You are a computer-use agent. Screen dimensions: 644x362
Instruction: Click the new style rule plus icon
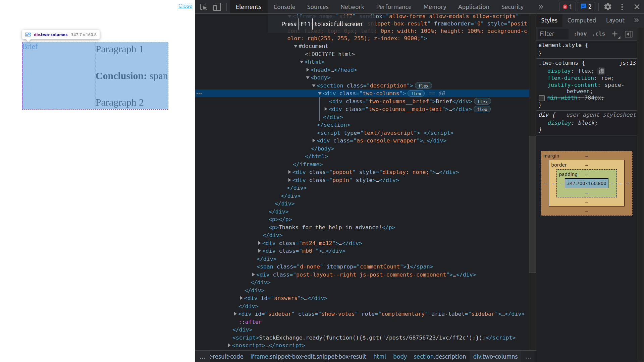615,34
